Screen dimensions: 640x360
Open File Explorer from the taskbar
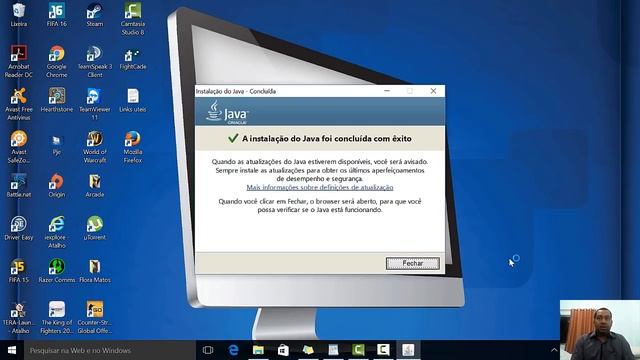click(258, 350)
